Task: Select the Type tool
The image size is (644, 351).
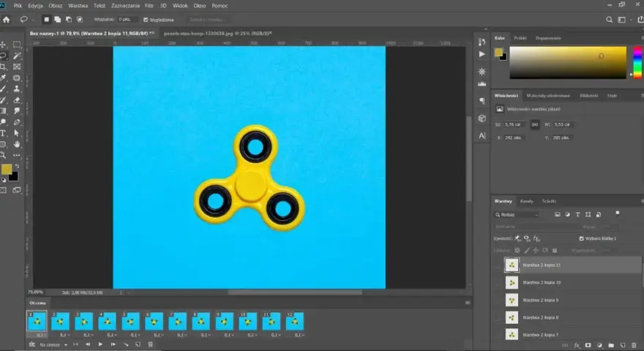Action: 3,133
